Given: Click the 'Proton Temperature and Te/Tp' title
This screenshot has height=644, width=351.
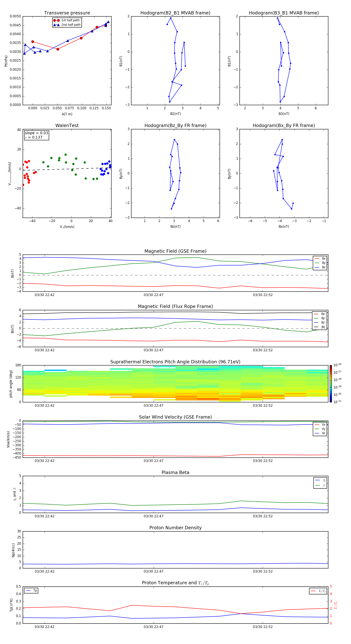Looking at the screenshot, I should 175,583.
